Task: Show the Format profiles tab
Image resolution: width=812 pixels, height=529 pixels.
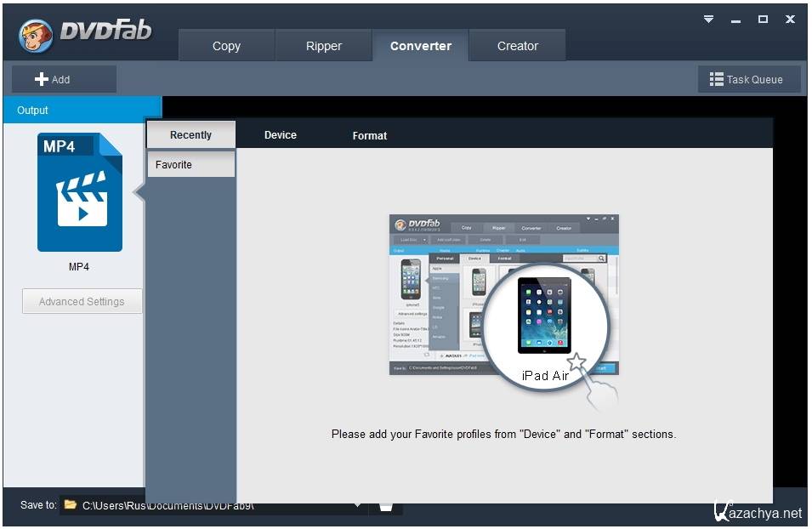Action: coord(369,135)
